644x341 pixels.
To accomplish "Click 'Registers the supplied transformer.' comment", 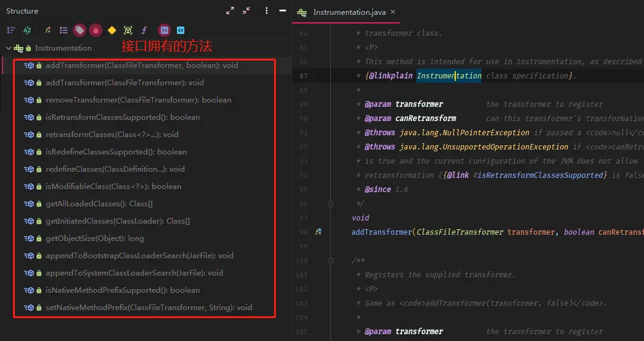I will 440,275.
